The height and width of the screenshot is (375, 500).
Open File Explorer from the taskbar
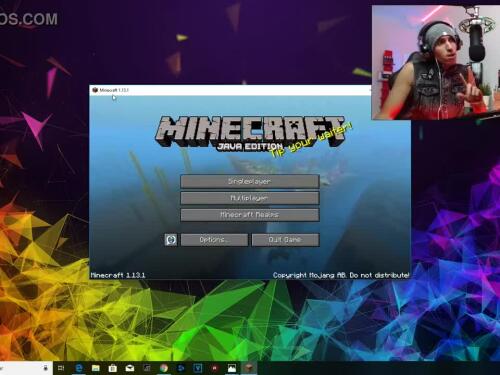click(96, 368)
